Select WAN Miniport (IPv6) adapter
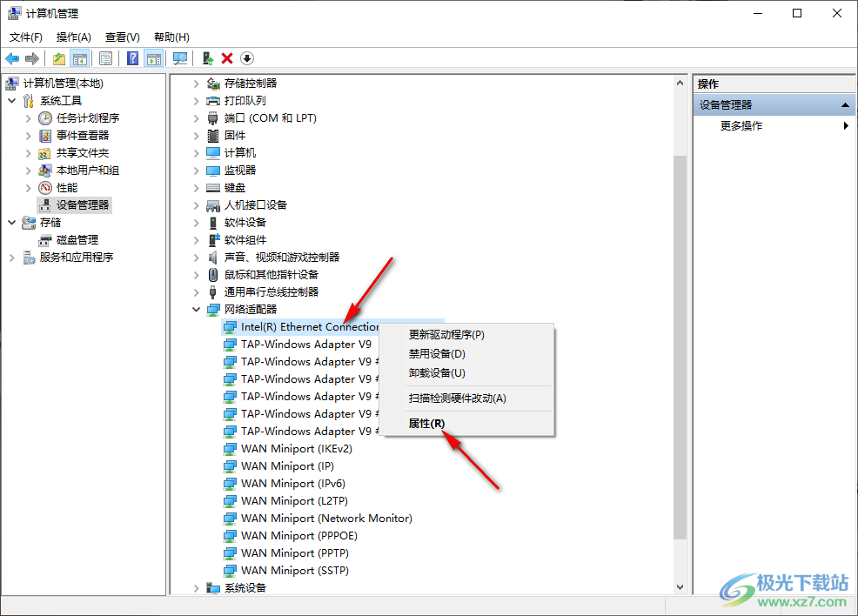The image size is (858, 616). [293, 484]
